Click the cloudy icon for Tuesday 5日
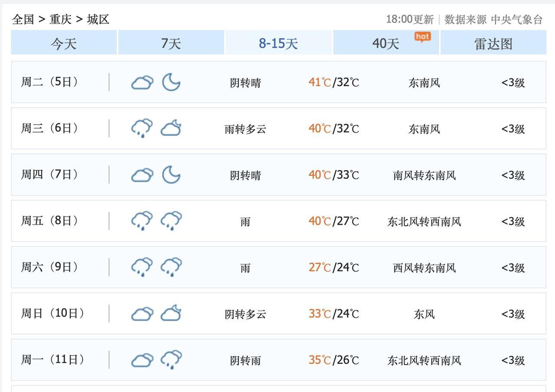This screenshot has width=555, height=392. [x=142, y=82]
